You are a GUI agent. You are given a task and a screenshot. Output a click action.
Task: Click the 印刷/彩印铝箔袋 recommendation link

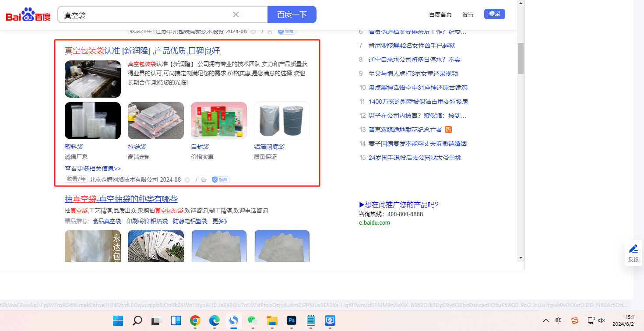click(147, 221)
